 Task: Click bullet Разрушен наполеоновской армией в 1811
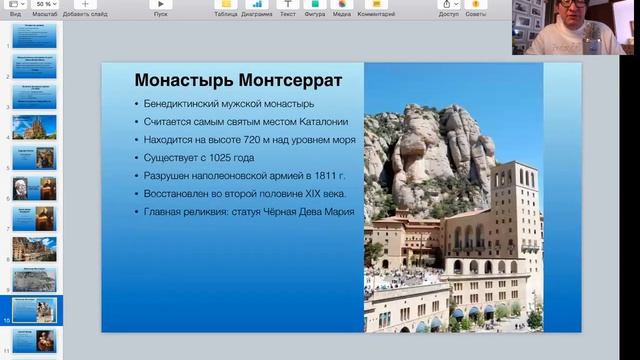[x=244, y=176]
